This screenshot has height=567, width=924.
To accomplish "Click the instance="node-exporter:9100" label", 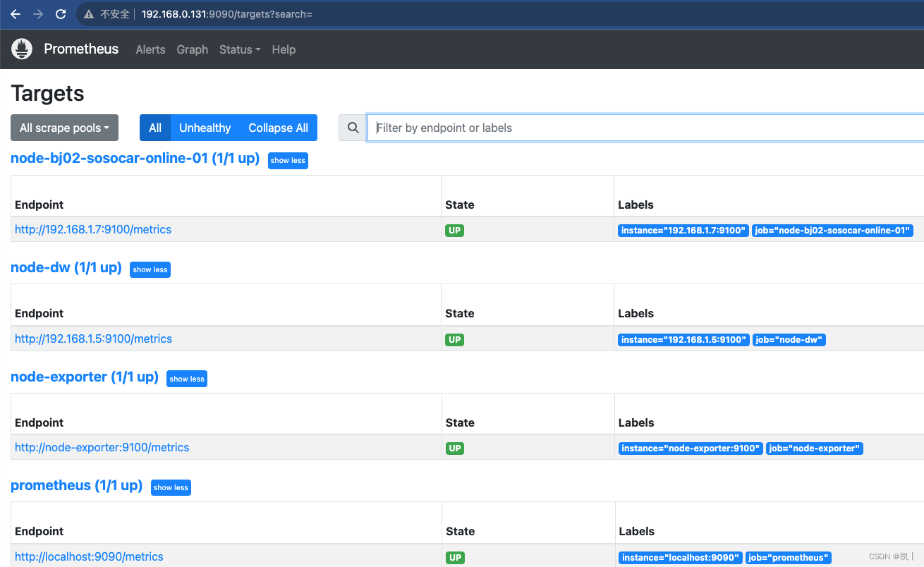I will [x=691, y=449].
